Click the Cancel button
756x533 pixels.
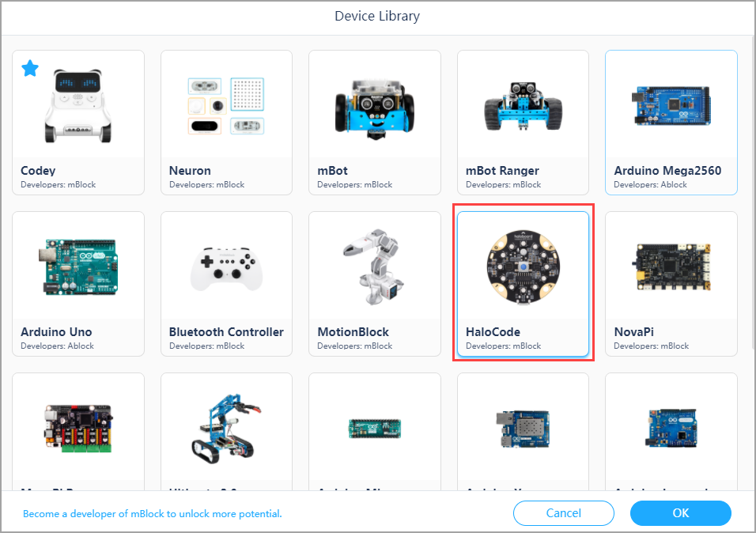click(x=564, y=513)
